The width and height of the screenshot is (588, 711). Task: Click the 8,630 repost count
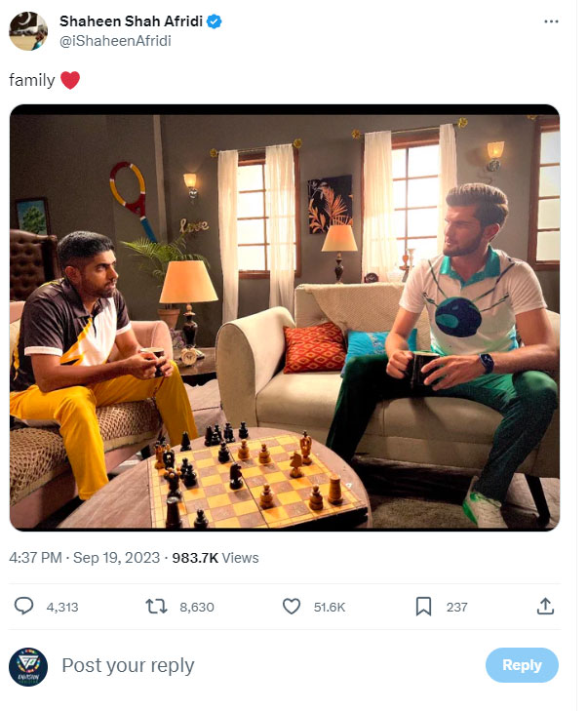pyautogui.click(x=197, y=607)
